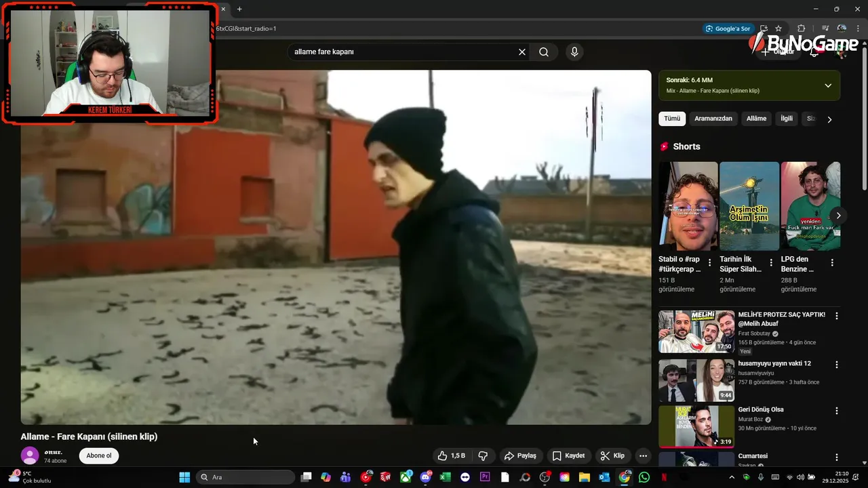Viewport: 868px width, 488px height.
Task: Open Netflix from the taskbar
Action: 664,477
